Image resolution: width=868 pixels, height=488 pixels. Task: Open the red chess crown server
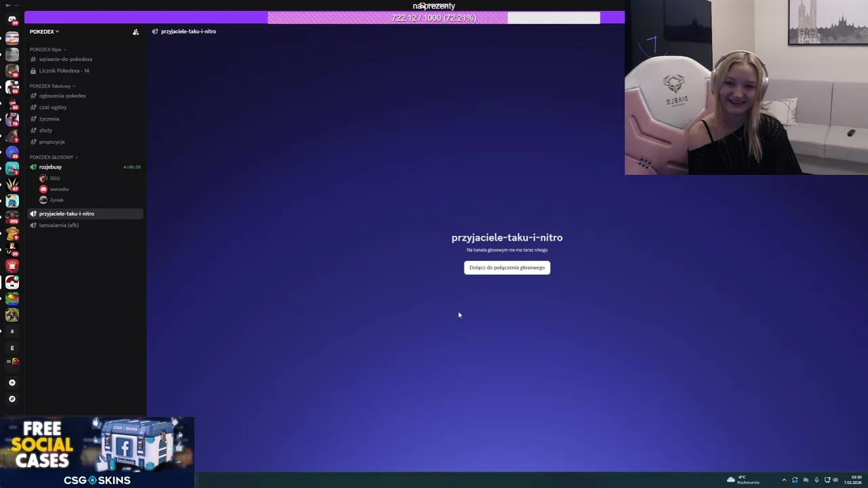[12, 266]
